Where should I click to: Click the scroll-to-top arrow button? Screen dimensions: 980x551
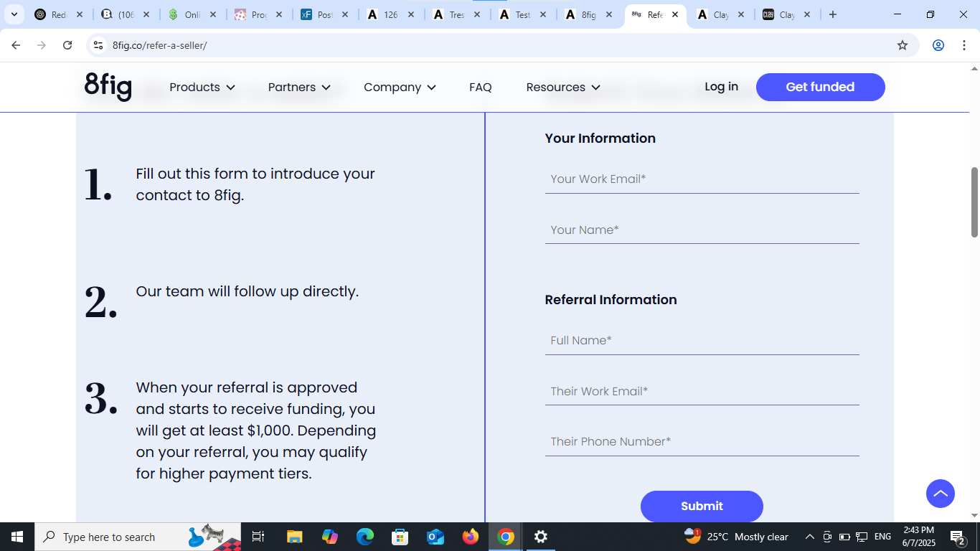tap(940, 494)
